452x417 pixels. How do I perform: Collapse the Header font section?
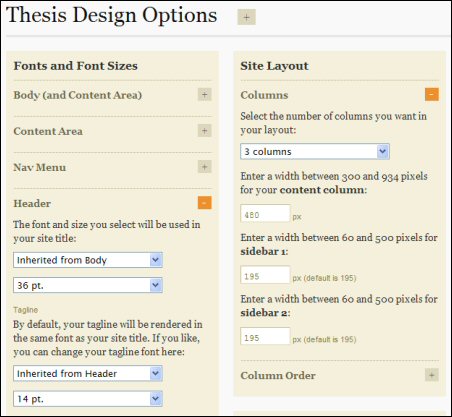coord(205,203)
